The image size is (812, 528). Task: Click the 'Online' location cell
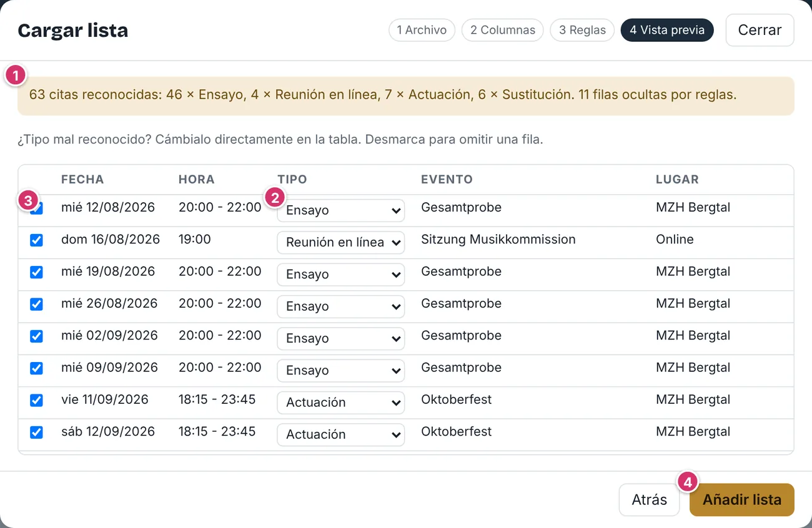tap(675, 239)
